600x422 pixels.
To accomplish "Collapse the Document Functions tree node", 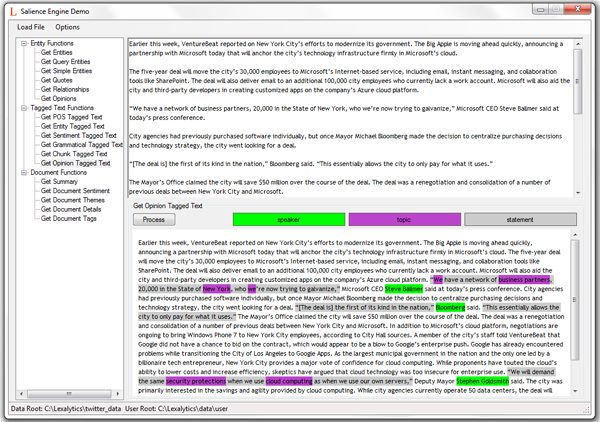I will click(x=24, y=171).
